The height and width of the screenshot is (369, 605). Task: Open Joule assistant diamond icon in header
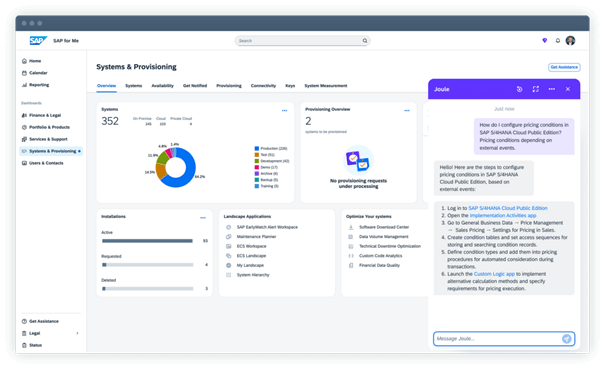(544, 41)
